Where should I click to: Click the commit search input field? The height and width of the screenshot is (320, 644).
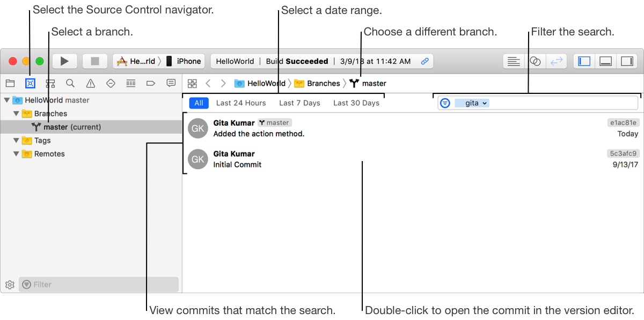tap(538, 103)
